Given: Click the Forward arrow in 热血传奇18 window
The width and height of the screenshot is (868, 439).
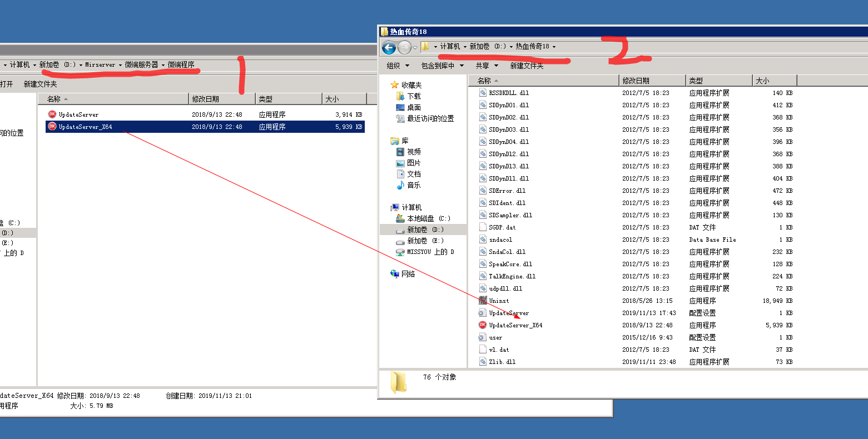Looking at the screenshot, I should [x=404, y=47].
